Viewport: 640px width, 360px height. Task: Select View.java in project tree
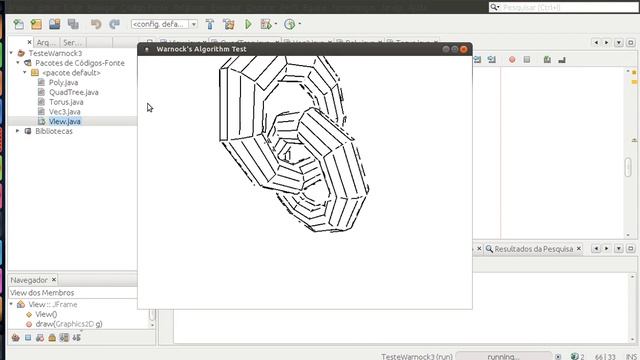click(x=64, y=121)
